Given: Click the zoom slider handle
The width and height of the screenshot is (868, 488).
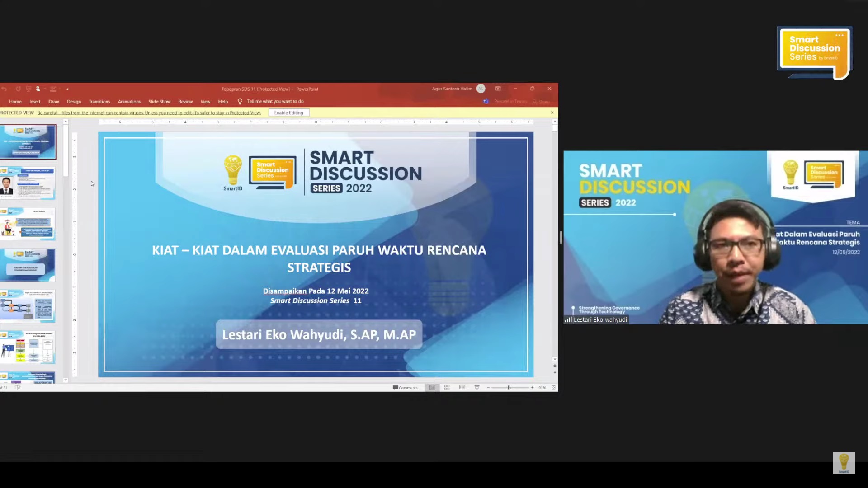Looking at the screenshot, I should [x=509, y=388].
